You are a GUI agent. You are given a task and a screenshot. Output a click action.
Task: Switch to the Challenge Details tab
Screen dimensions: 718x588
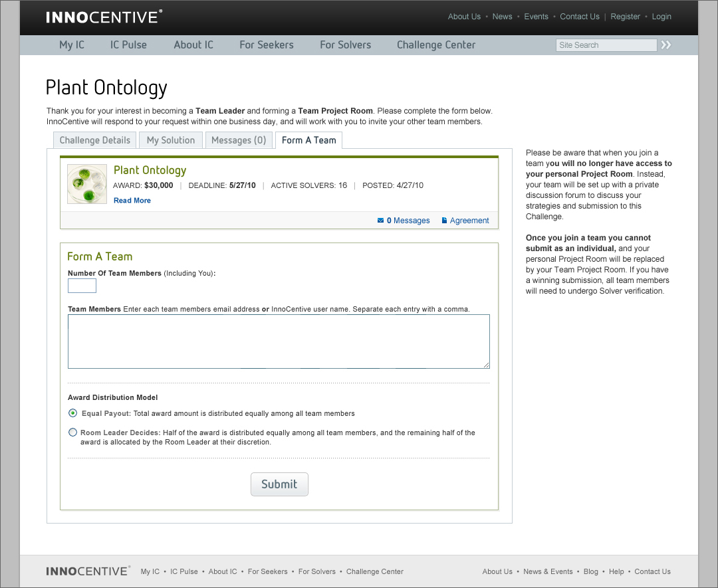95,140
